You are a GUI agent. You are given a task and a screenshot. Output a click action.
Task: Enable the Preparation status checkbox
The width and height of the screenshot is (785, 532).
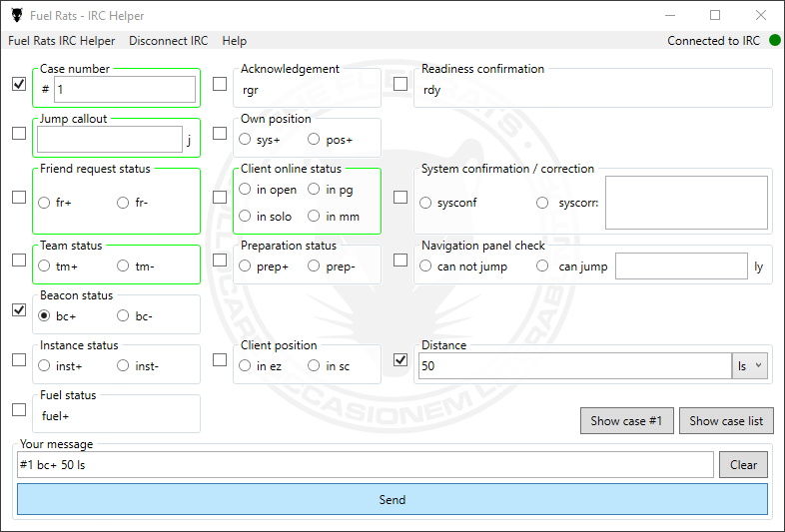click(x=220, y=261)
